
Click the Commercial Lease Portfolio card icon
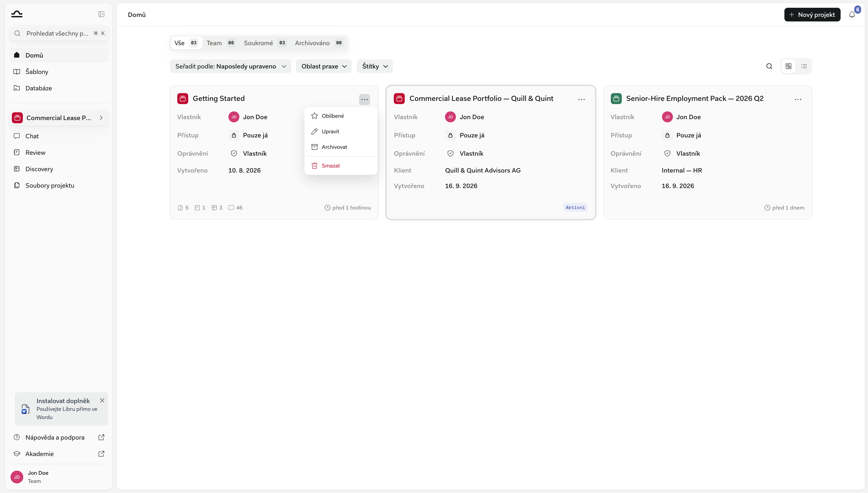[x=399, y=99]
